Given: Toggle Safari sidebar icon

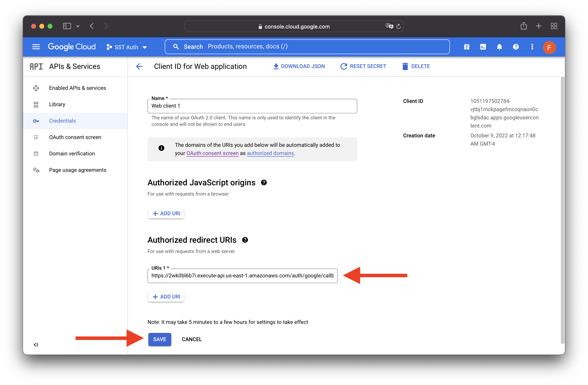Looking at the screenshot, I should (67, 26).
